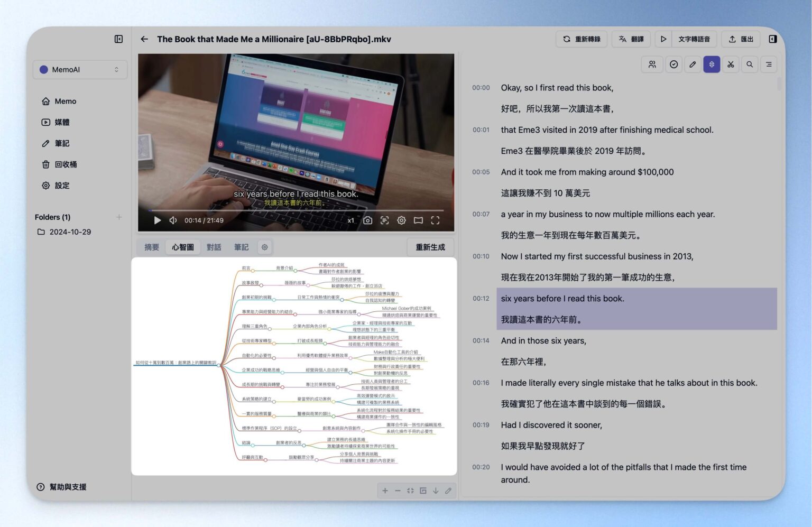Screen dimensions: 812x527
Task: Click the scissors split icon in transcript toolbar
Action: pos(731,64)
